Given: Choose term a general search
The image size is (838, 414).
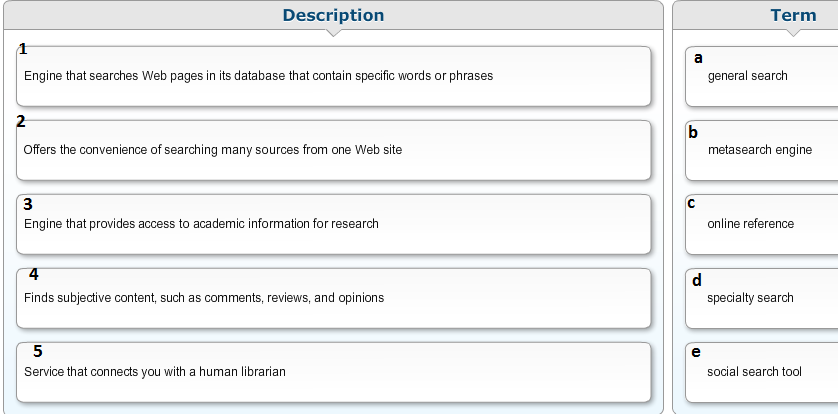Looking at the screenshot, I should pos(762,76).
